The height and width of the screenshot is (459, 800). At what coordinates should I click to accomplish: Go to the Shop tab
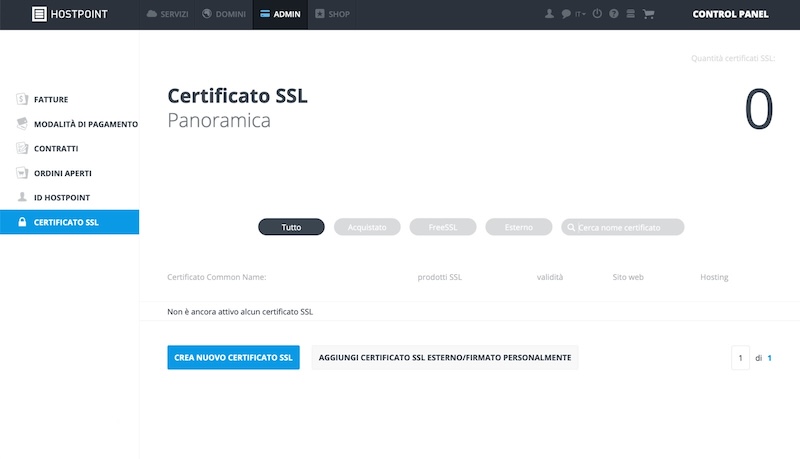(x=332, y=14)
